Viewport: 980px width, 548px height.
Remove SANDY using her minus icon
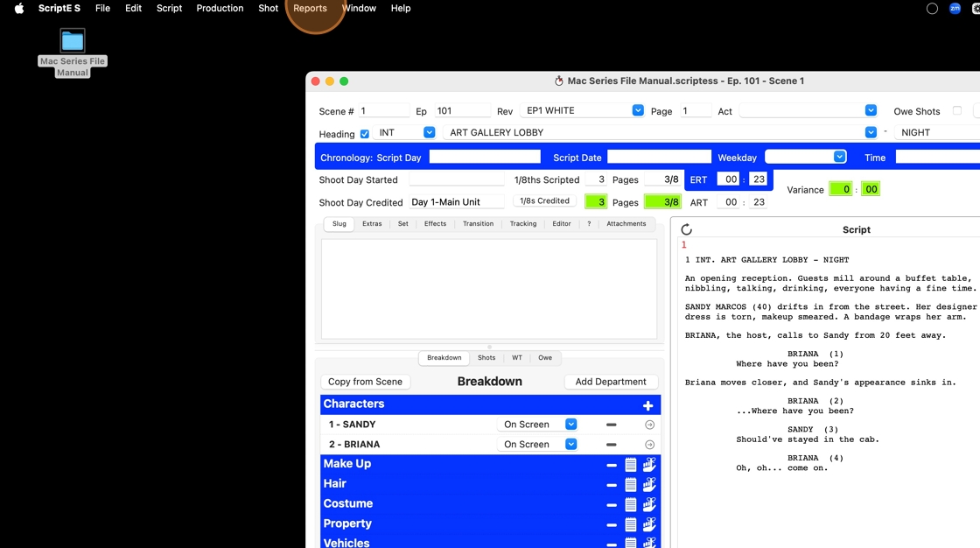(x=611, y=425)
